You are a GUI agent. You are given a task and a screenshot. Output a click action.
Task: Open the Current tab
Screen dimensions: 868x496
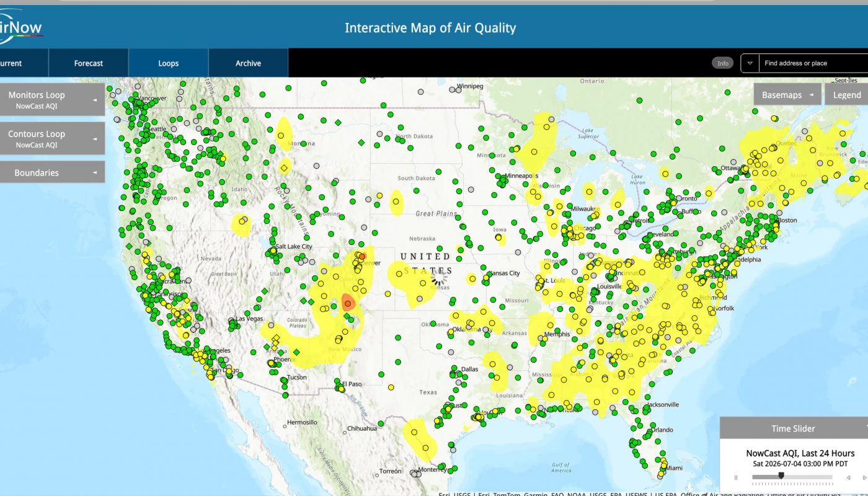pyautogui.click(x=24, y=63)
